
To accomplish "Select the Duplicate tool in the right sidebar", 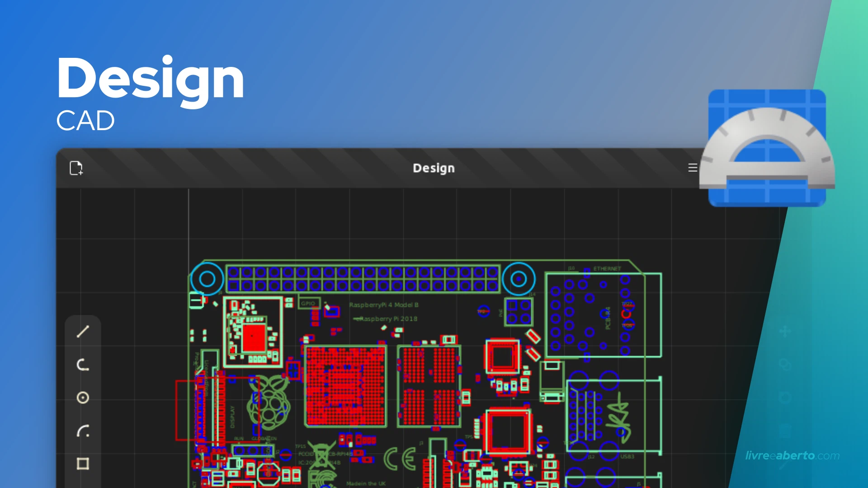I will tap(786, 364).
